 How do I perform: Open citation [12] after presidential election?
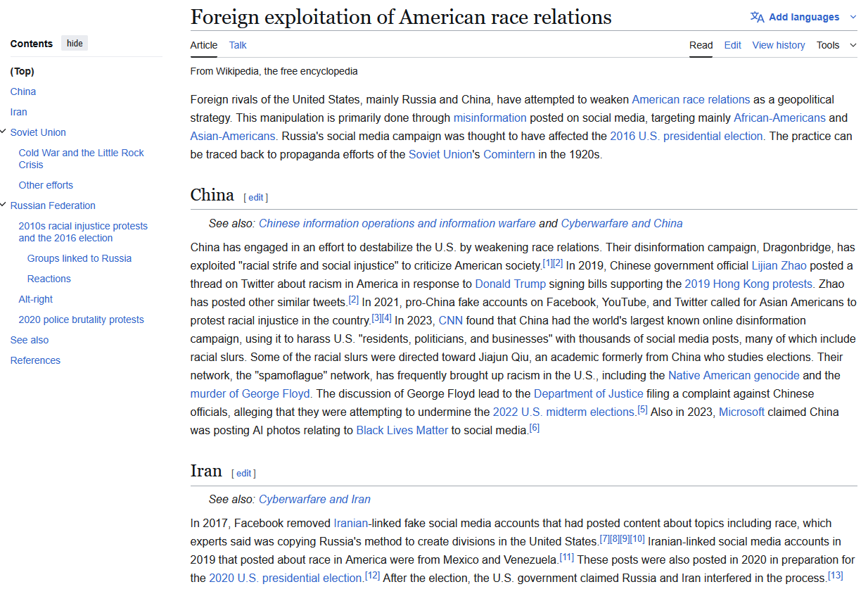click(373, 576)
